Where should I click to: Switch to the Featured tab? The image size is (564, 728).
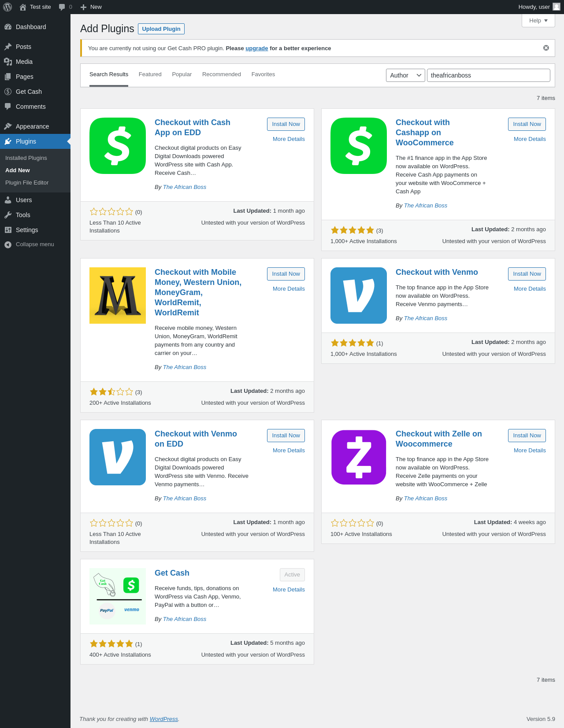pyautogui.click(x=150, y=74)
